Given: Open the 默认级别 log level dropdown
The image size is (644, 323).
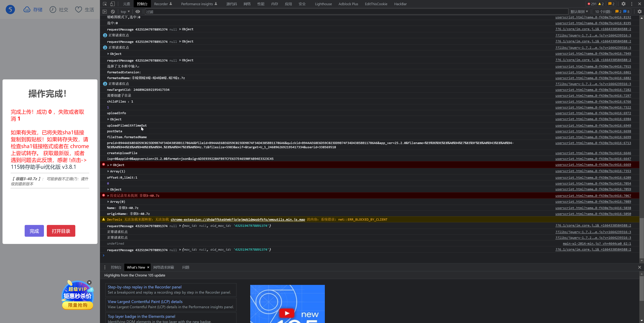Looking at the screenshot, I should coord(579,12).
